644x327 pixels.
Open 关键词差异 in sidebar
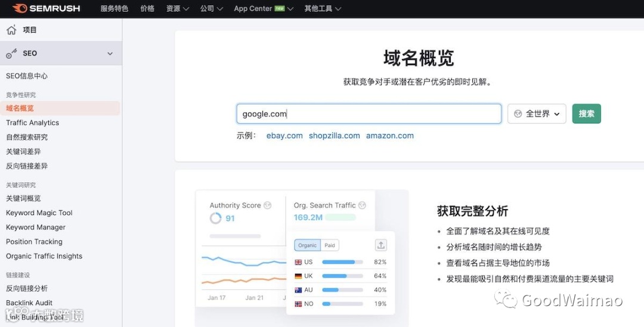coord(23,151)
